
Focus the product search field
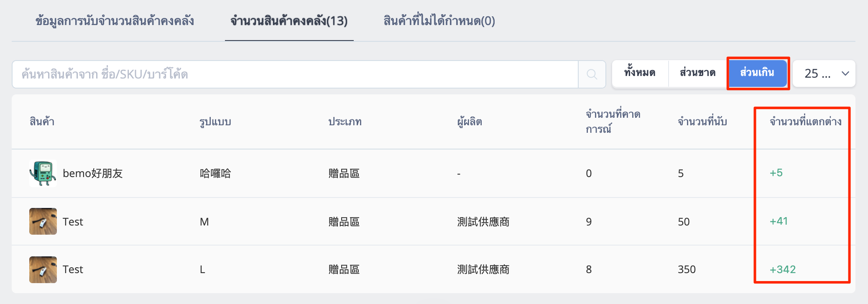(x=295, y=74)
